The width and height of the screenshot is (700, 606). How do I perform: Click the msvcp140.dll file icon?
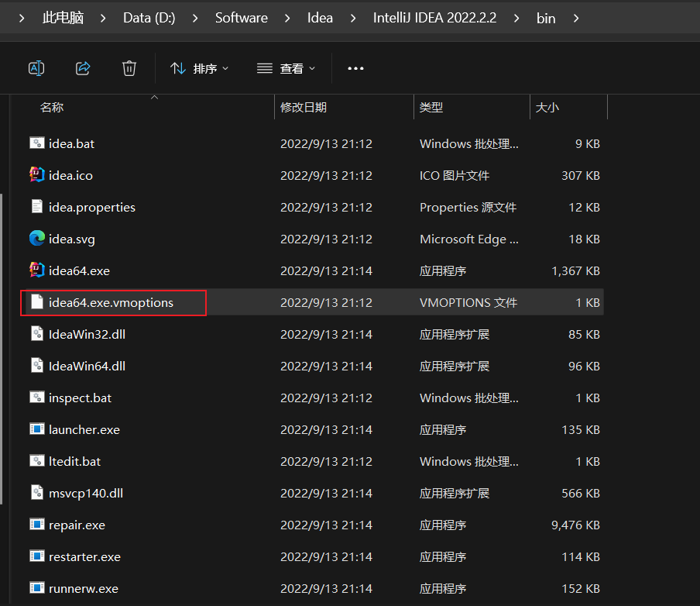coord(37,493)
